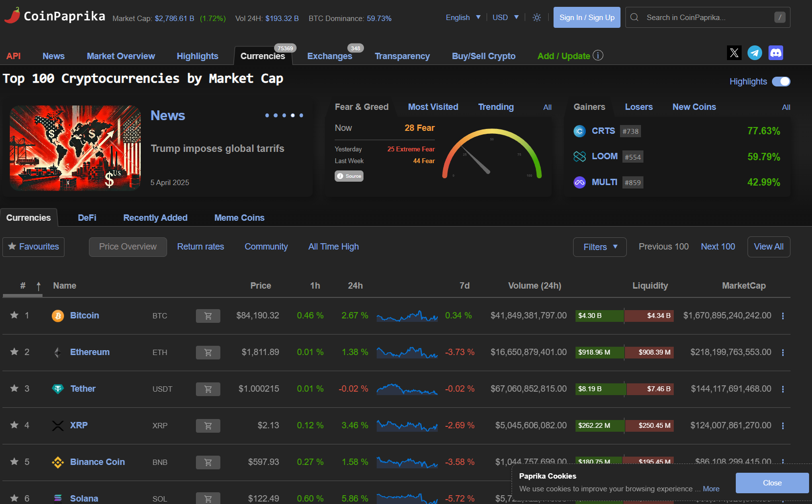Click the Tether buy cart icon
Viewport: 812px width, 504px height.
click(208, 389)
